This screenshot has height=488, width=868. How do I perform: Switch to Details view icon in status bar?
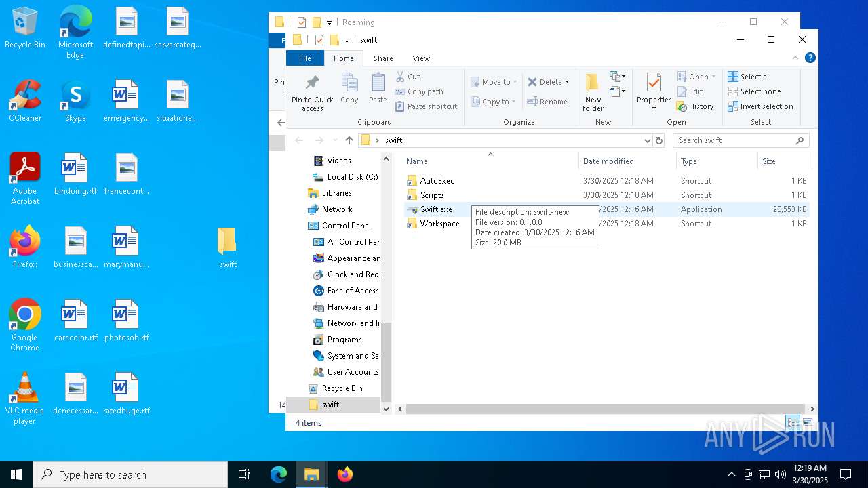point(793,422)
